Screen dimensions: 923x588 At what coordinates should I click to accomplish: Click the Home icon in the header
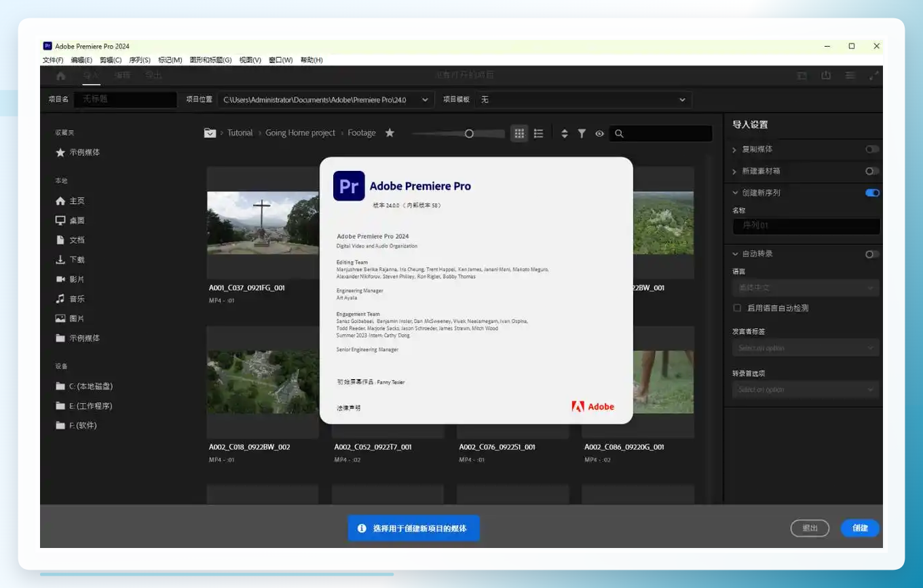tap(60, 76)
